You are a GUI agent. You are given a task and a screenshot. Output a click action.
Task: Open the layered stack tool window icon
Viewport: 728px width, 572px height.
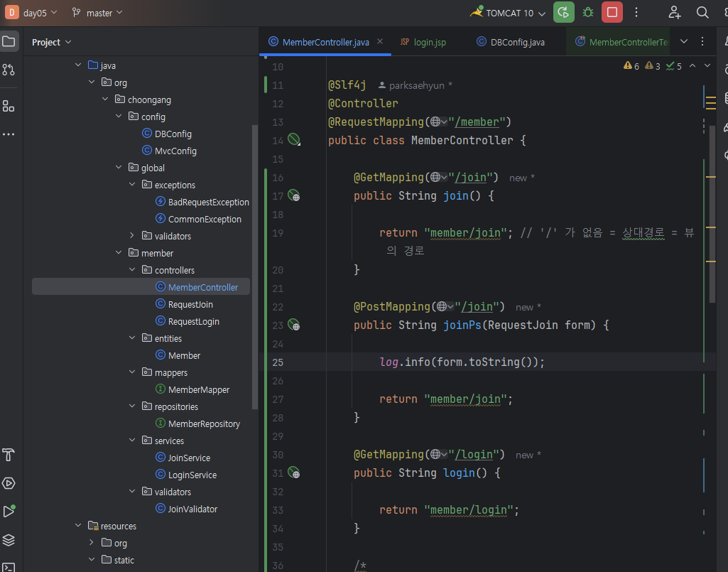(x=9, y=540)
